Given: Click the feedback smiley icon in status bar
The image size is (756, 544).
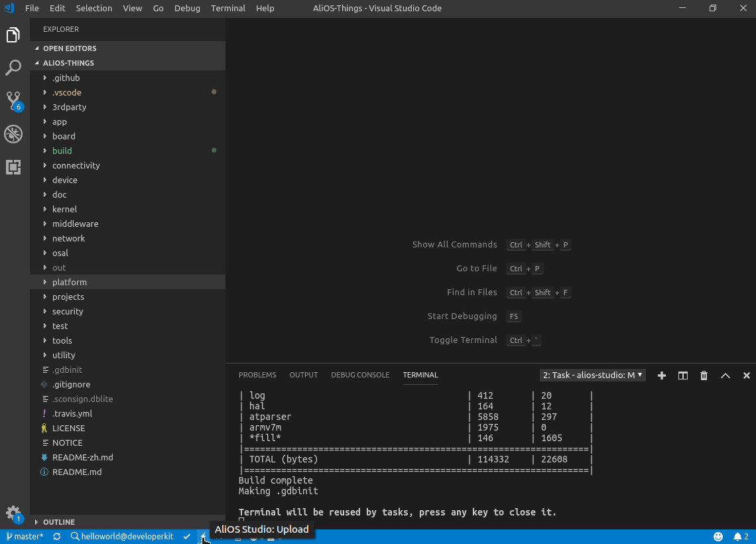Looking at the screenshot, I should coord(718,536).
